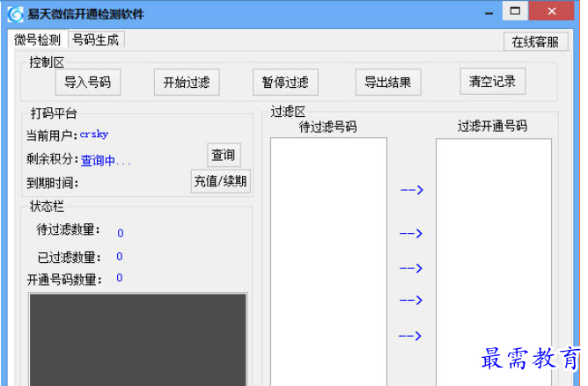588x386 pixels.
Task: Click the 已过滤数量 value 0
Action: 119,257
